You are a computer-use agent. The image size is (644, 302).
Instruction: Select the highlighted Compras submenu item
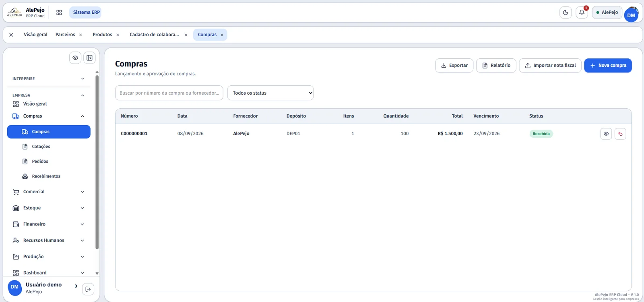[x=49, y=132]
